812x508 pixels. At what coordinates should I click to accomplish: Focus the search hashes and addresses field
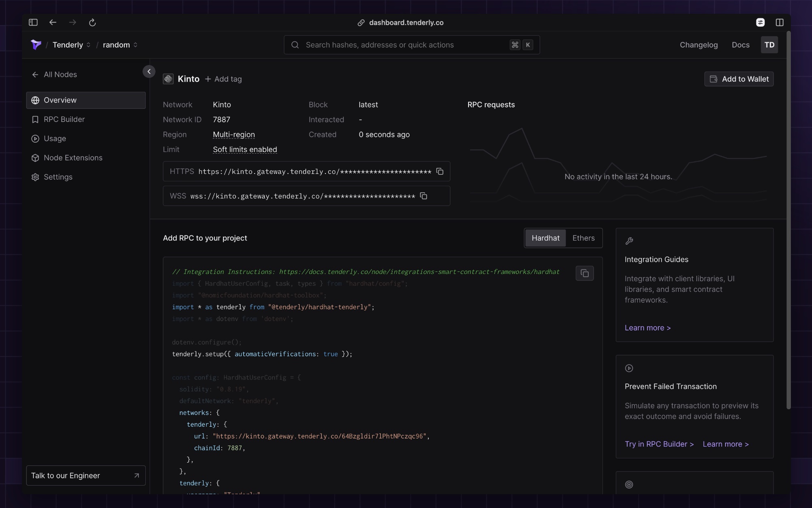412,45
